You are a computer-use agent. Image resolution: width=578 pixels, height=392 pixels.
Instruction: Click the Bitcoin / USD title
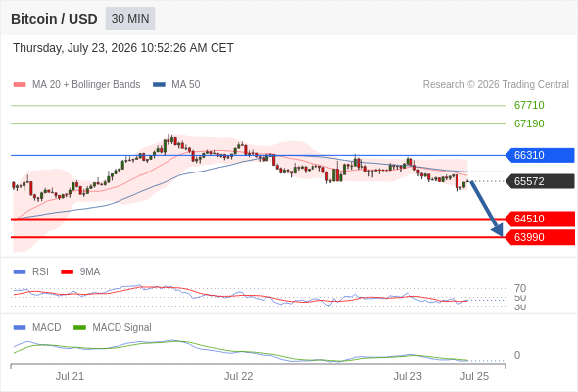click(54, 19)
